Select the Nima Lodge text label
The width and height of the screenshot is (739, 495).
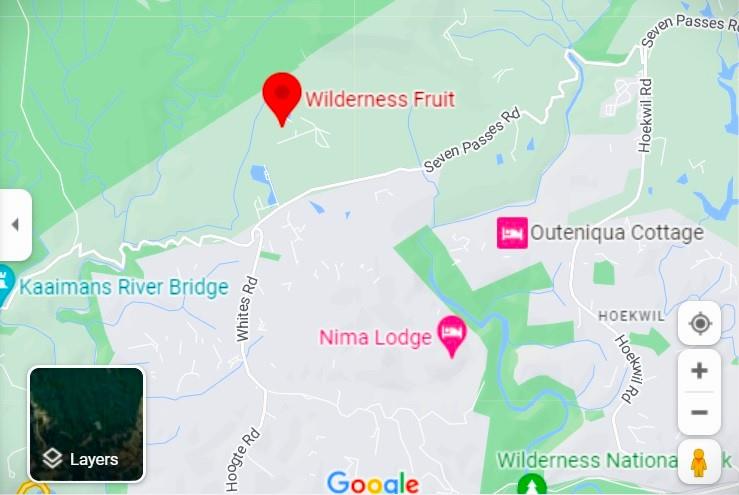coord(375,338)
